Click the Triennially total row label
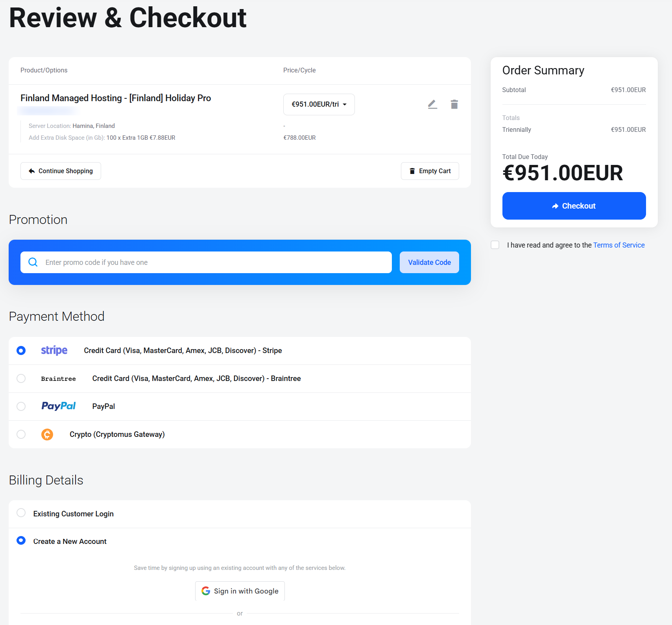Viewport: 672px width, 625px height. coord(517,129)
